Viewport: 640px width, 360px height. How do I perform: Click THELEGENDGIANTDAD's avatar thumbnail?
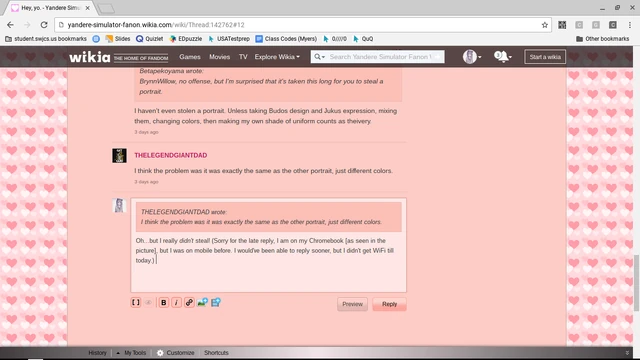tap(119, 156)
